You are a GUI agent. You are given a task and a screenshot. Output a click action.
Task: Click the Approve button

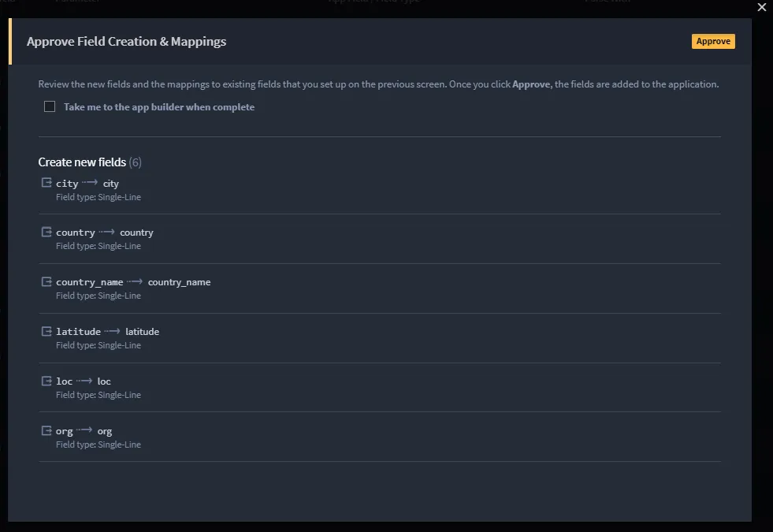pos(713,42)
